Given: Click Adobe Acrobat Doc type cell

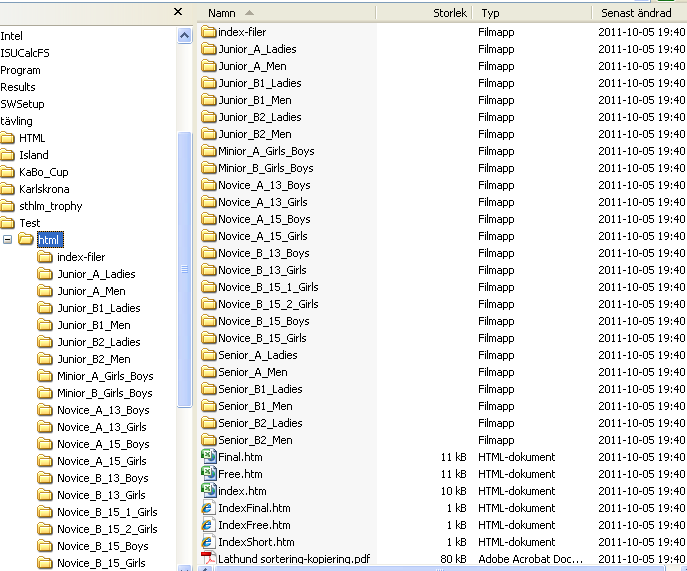Looking at the screenshot, I should point(531,559).
